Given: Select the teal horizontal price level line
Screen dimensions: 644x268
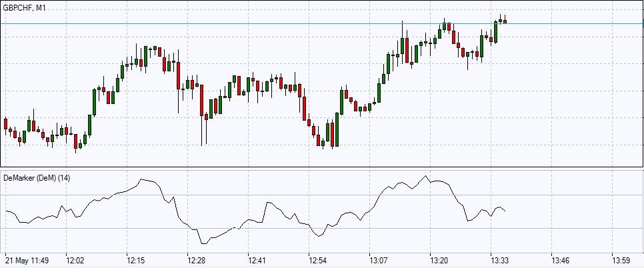Looking at the screenshot, I should click(x=322, y=24).
